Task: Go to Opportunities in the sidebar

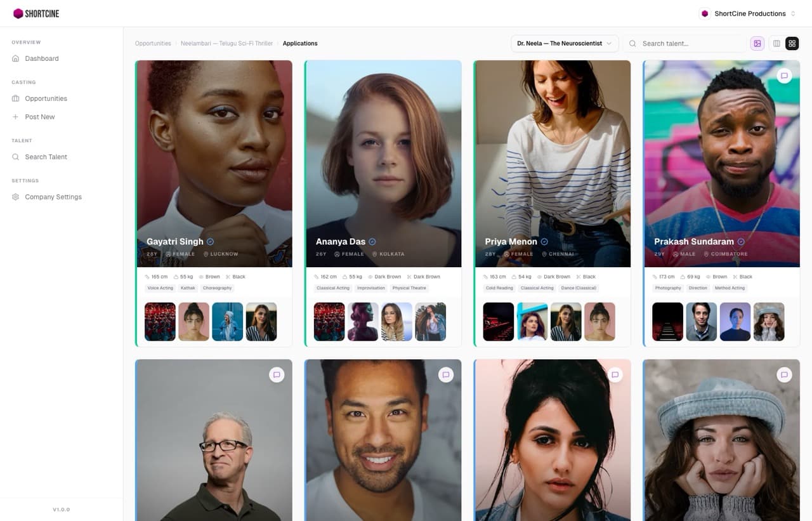Action: click(x=46, y=98)
